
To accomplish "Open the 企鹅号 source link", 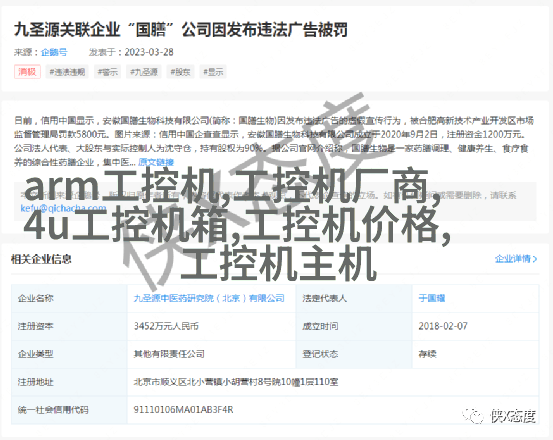I will [x=54, y=53].
